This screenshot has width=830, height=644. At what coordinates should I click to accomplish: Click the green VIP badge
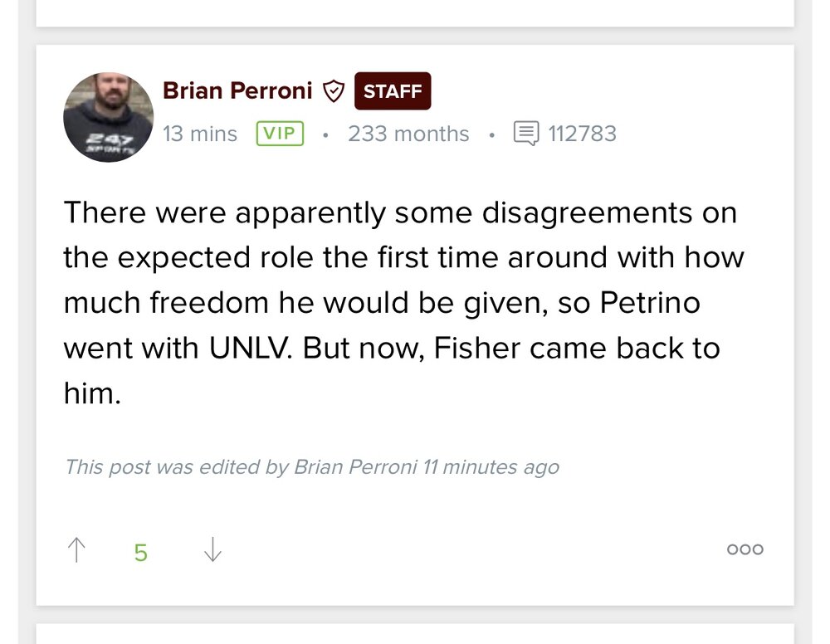[280, 134]
